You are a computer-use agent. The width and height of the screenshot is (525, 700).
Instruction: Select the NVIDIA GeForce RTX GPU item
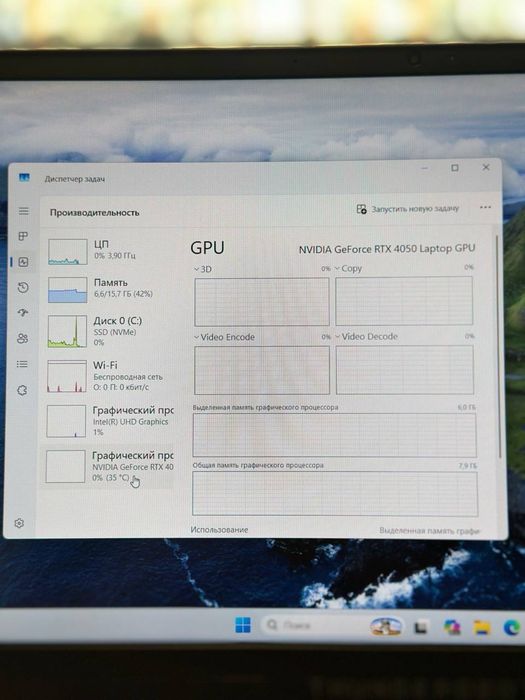coord(109,467)
